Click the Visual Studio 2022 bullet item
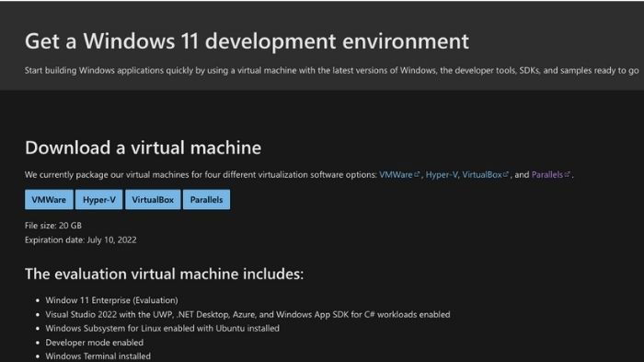 (247, 315)
